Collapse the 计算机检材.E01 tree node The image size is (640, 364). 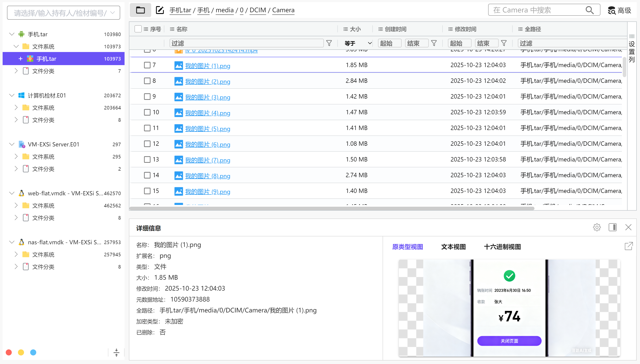tap(12, 95)
